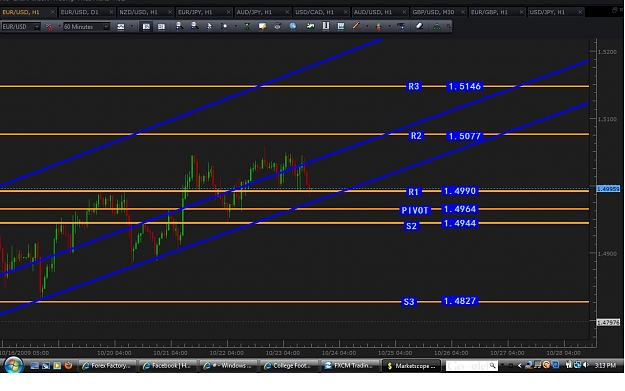625x391 pixels.
Task: Select the 1.5146 price label
Action: (464, 86)
